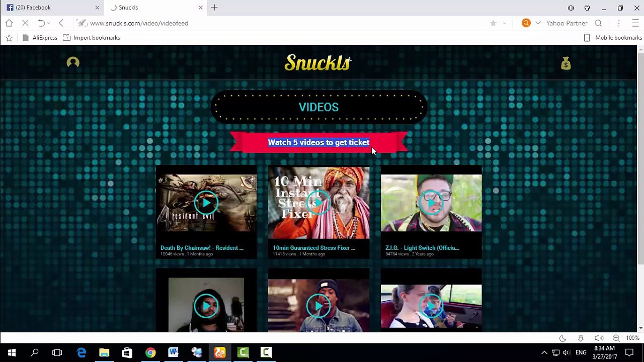Viewport: 644px width, 362px height.
Task: Open the AliExpress bookmark
Action: pos(40,38)
